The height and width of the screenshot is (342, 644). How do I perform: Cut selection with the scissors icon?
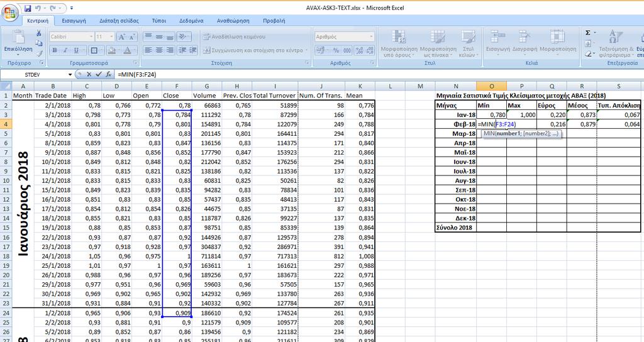click(38, 33)
